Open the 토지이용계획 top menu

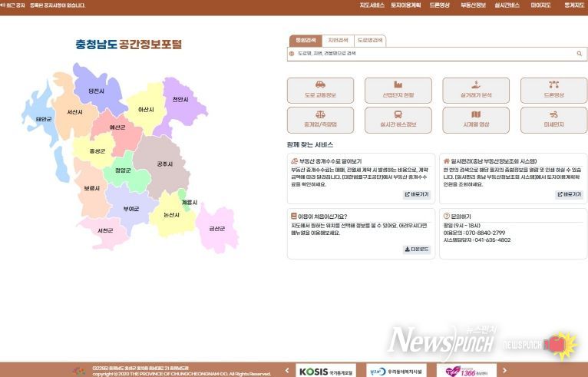click(405, 5)
